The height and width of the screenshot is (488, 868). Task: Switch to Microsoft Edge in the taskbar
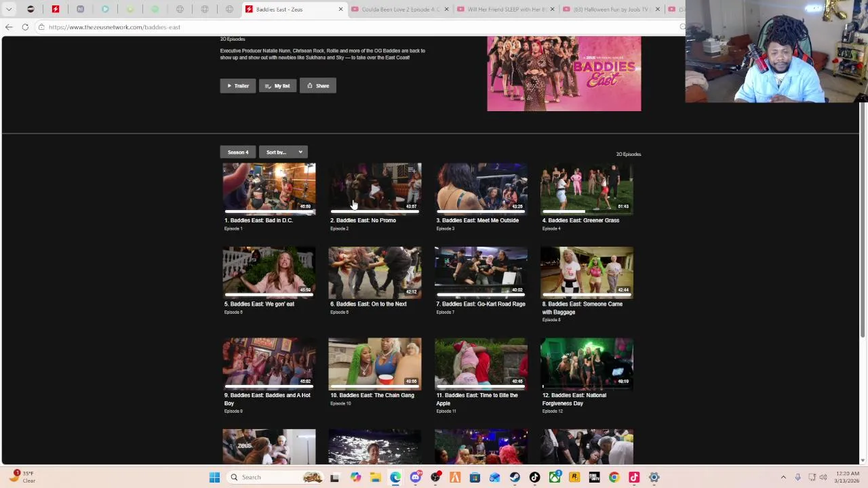[395, 477]
